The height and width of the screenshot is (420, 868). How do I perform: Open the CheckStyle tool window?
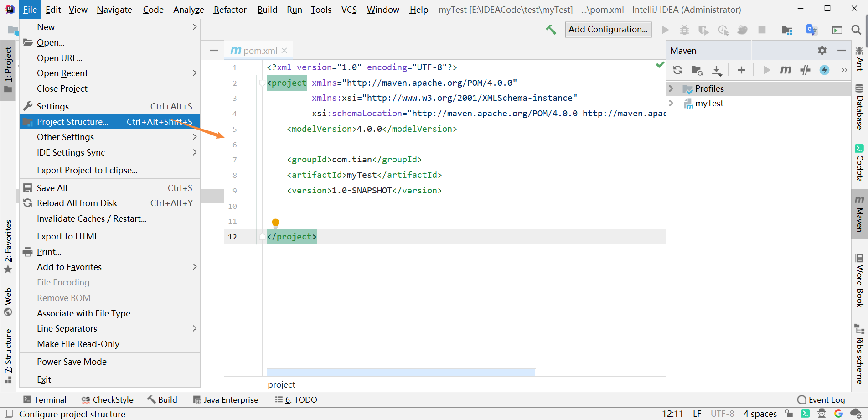tap(108, 399)
